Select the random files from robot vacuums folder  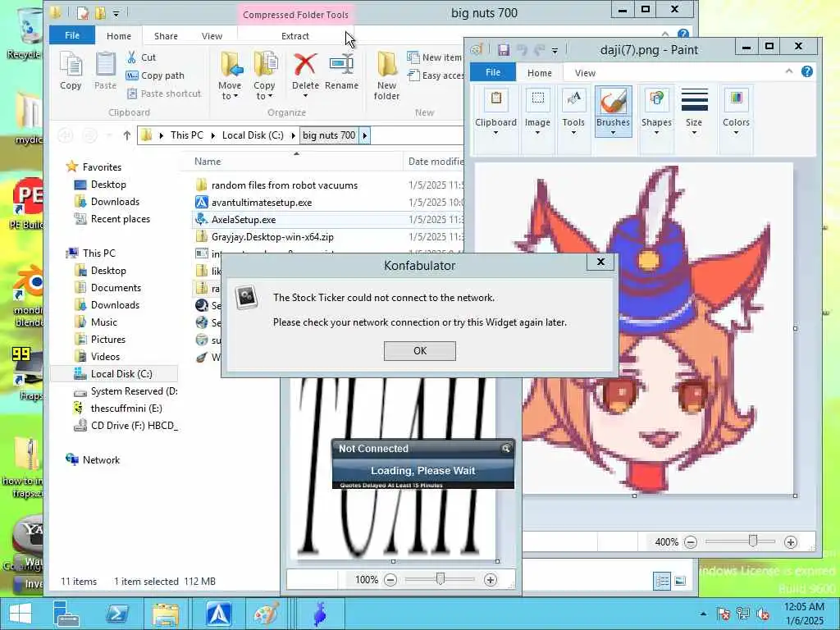(x=284, y=185)
